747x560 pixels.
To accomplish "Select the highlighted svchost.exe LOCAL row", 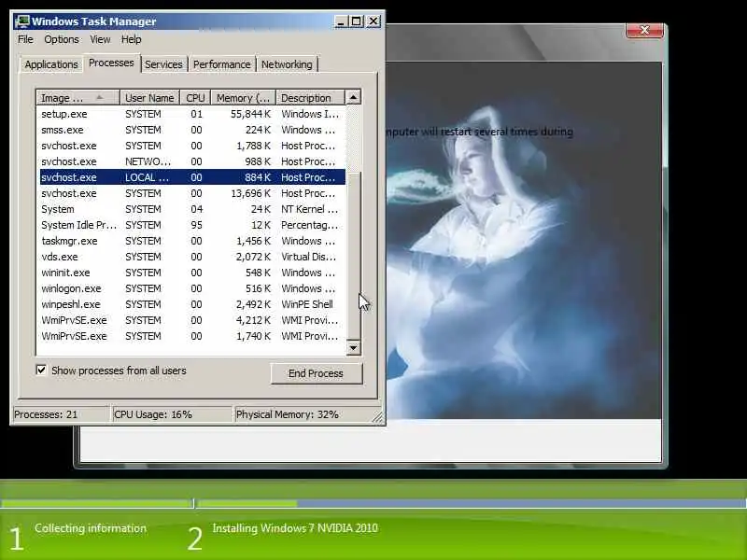I will click(192, 177).
